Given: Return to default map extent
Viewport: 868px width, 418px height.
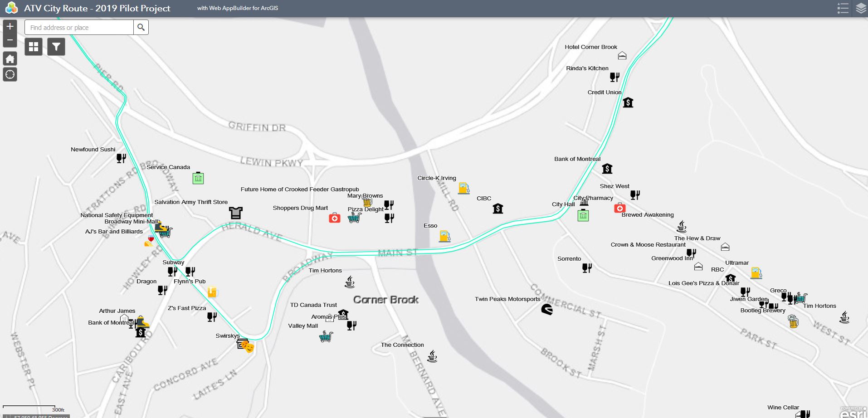Looking at the screenshot, I should coord(10,58).
